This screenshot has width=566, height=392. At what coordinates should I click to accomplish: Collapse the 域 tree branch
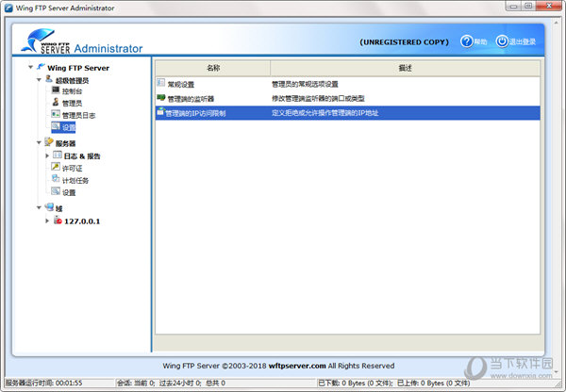pos(39,207)
